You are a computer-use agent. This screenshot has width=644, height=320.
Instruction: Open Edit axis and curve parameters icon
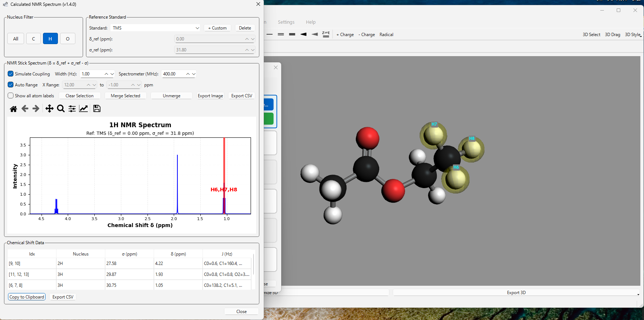pyautogui.click(x=83, y=109)
